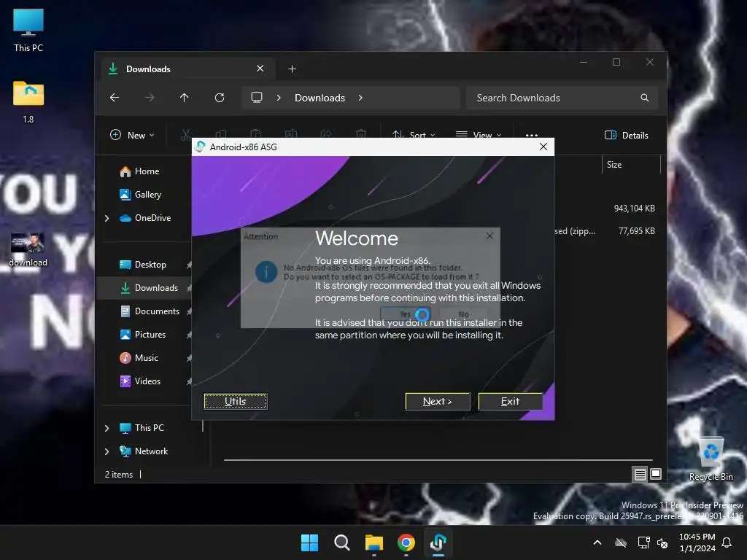Expand chevron after Downloads in breadcrumb
This screenshot has width=747, height=560.
point(360,98)
